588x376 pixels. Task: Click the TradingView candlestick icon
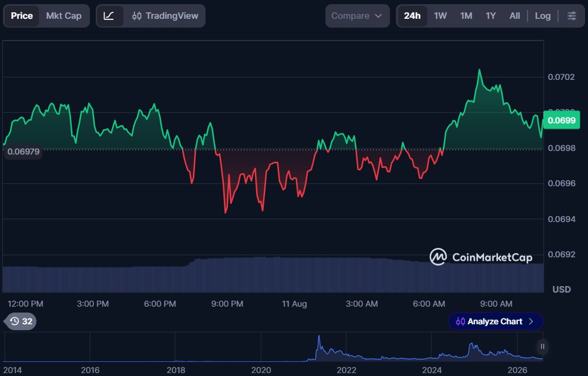[137, 16]
